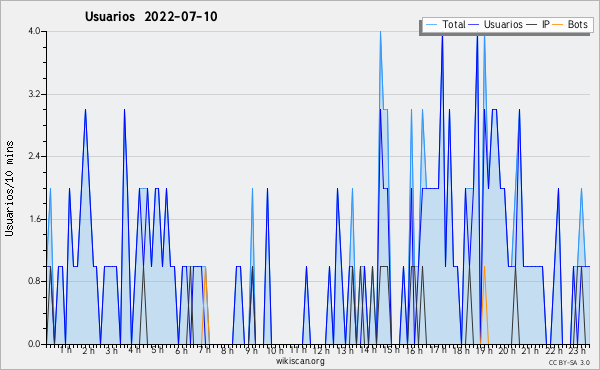The image size is (600, 370).
Task: Click the '12 h' x-axis label
Action: click(321, 350)
